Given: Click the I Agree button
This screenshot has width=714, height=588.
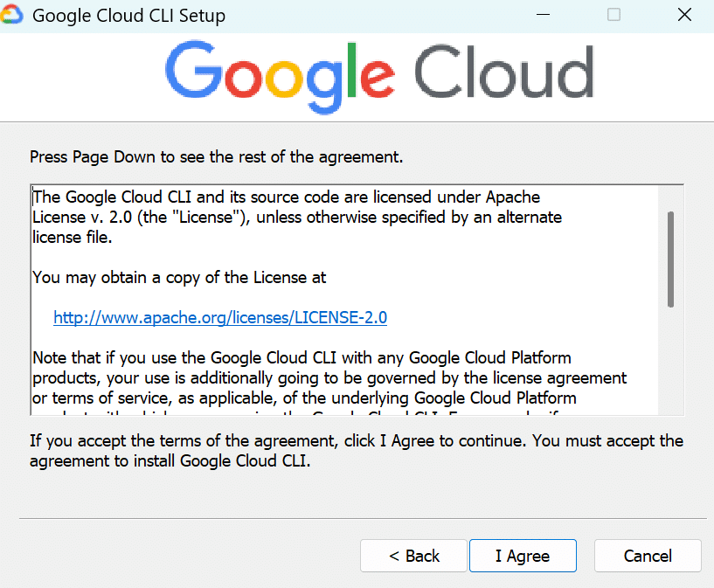Looking at the screenshot, I should [522, 556].
